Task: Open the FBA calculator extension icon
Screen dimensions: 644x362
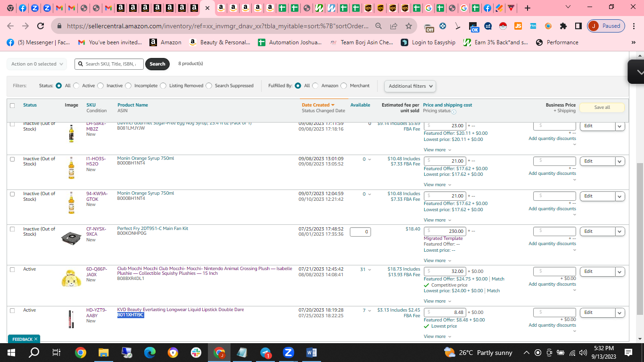Action: (x=533, y=26)
